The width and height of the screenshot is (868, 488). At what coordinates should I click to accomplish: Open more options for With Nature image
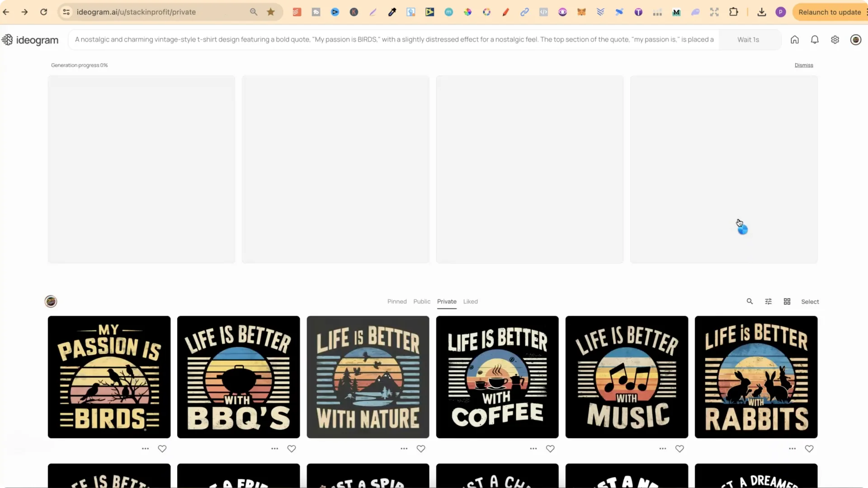click(x=404, y=449)
